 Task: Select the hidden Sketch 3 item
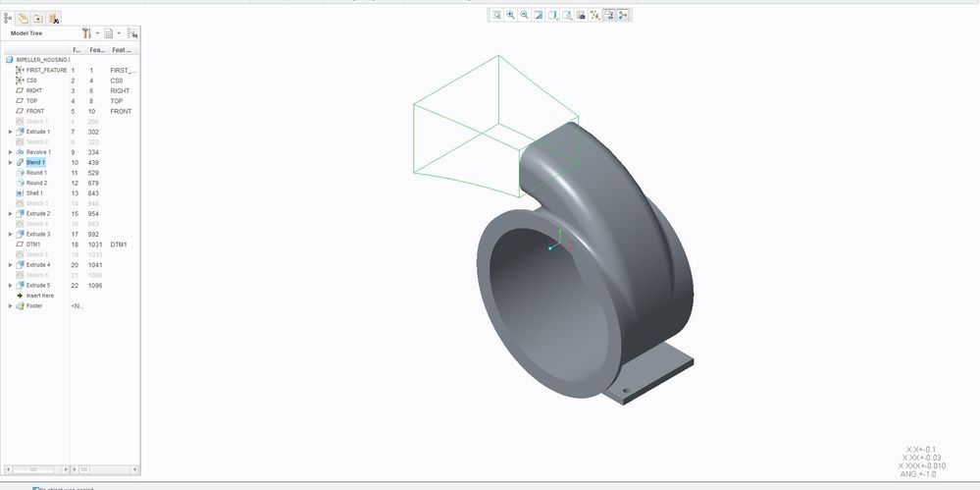[x=37, y=203]
